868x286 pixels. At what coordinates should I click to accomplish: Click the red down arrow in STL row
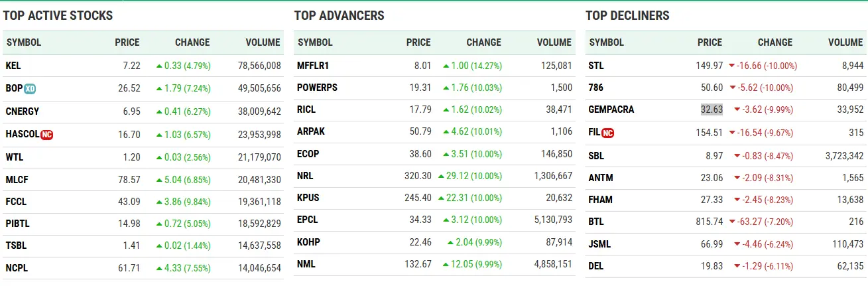point(731,66)
